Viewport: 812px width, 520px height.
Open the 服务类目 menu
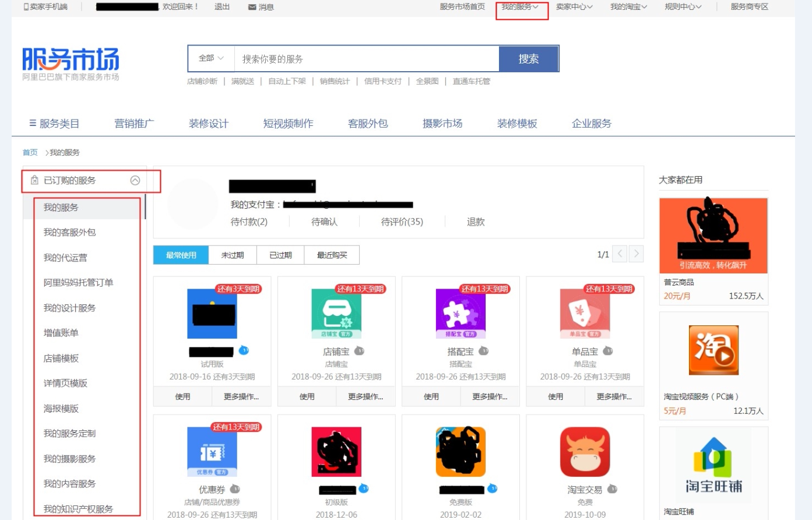[x=54, y=124]
